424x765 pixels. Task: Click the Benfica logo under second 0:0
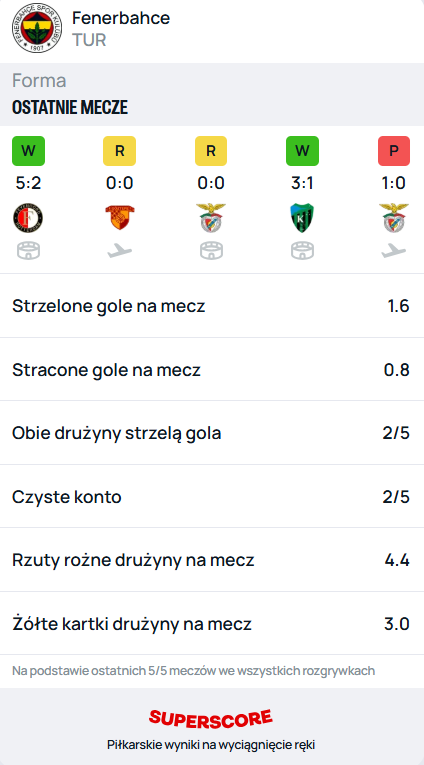coord(211,218)
